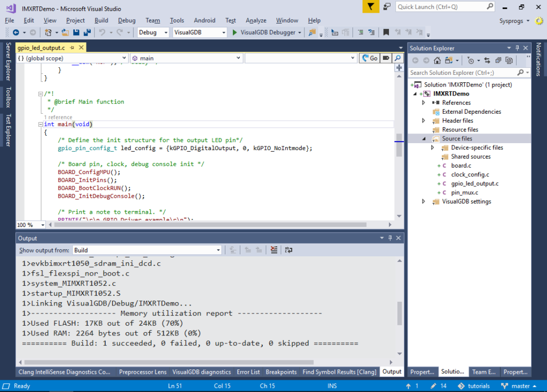Screen dimensions: 547x392
Task: Click the Save All icon
Action: click(x=87, y=33)
